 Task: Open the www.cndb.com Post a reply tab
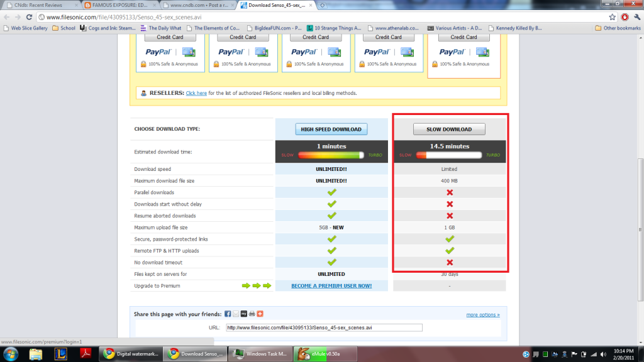pos(199,5)
